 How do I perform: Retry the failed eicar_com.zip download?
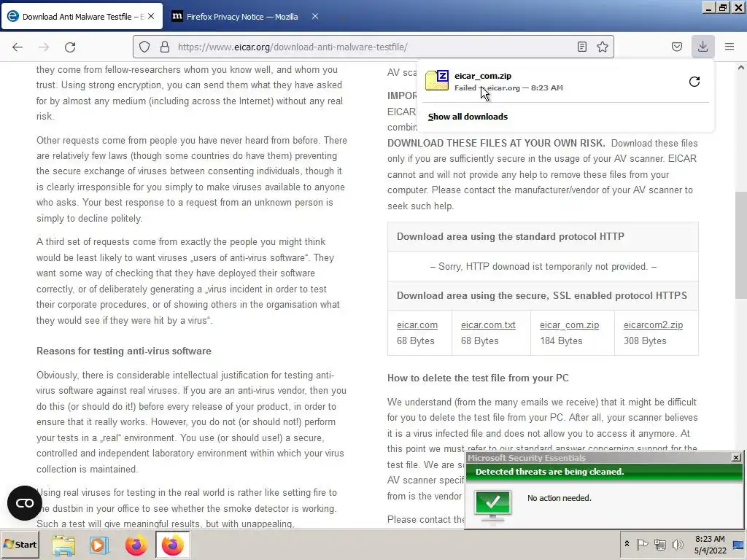click(694, 82)
